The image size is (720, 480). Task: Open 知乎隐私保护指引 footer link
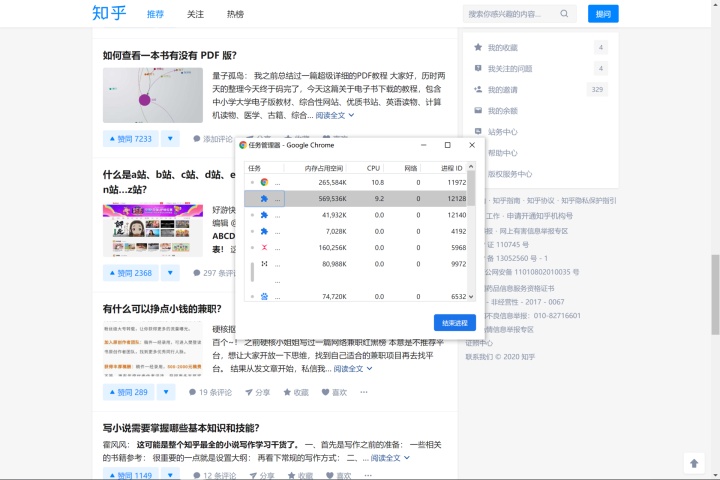click(588, 201)
